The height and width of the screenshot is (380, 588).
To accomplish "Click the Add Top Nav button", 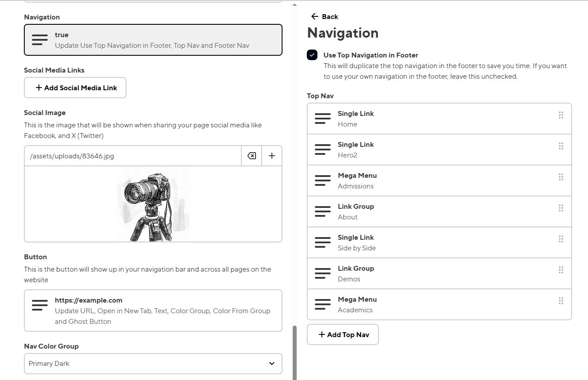I will click(x=343, y=334).
